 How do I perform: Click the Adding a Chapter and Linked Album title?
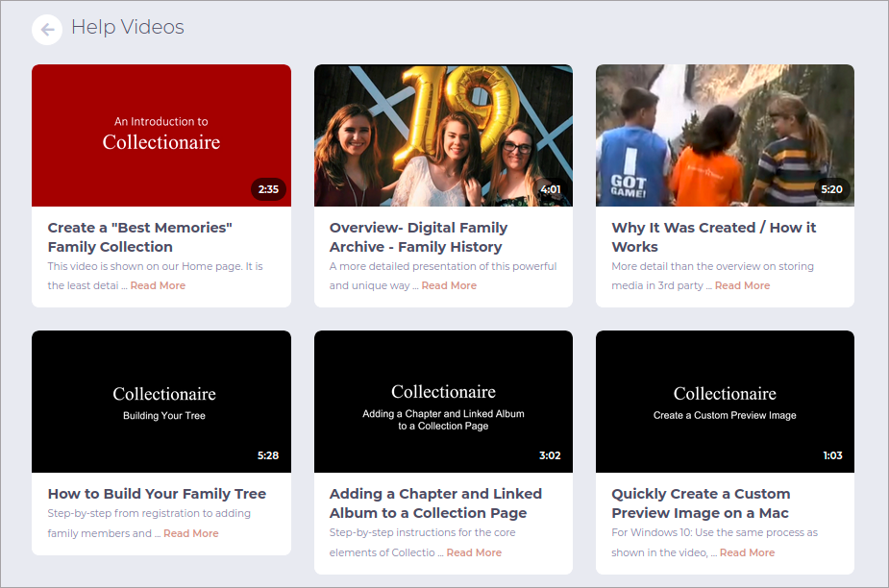(435, 503)
